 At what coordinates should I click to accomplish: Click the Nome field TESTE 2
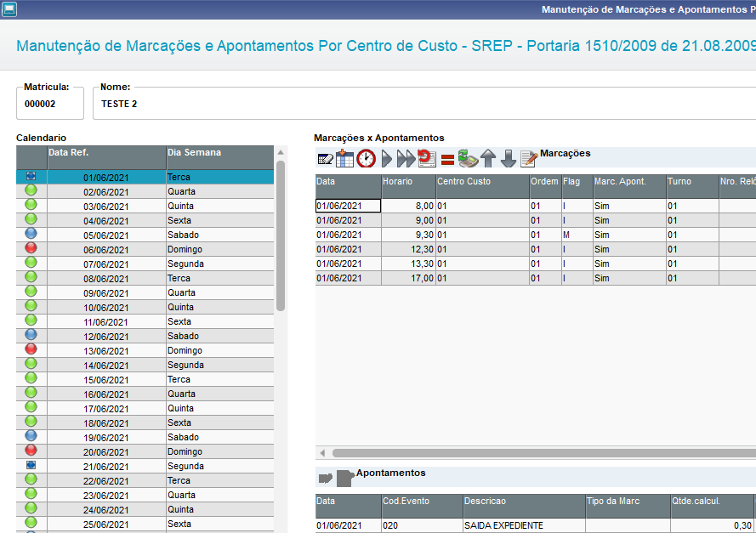tap(424, 104)
